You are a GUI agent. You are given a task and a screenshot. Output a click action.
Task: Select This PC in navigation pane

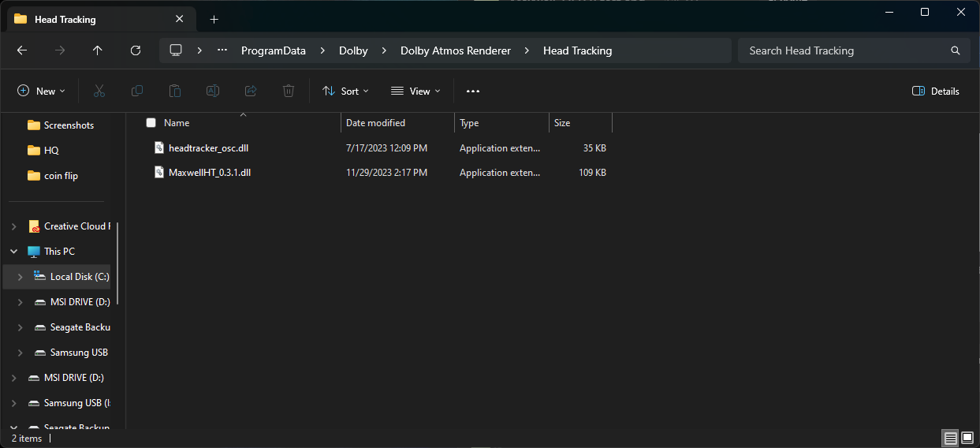pyautogui.click(x=61, y=251)
